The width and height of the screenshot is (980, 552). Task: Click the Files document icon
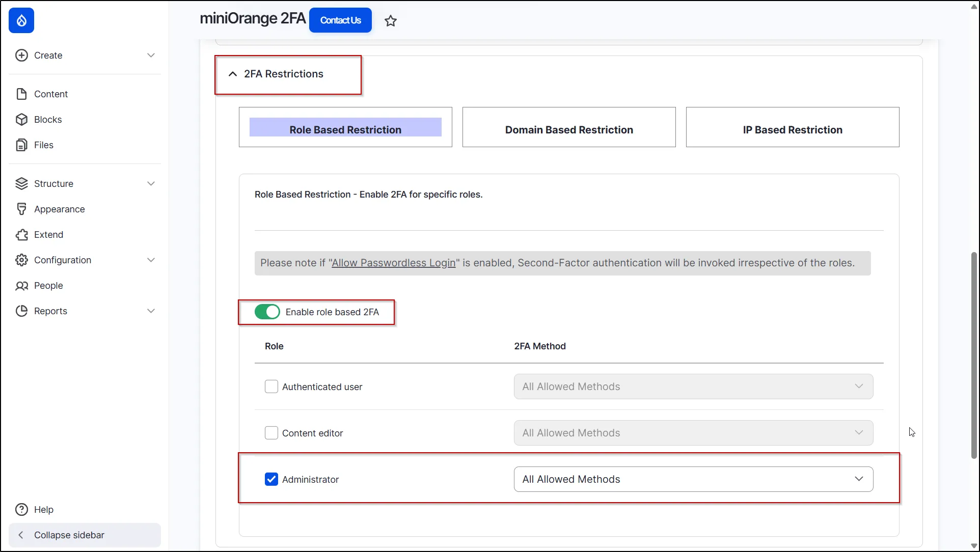pos(21,145)
